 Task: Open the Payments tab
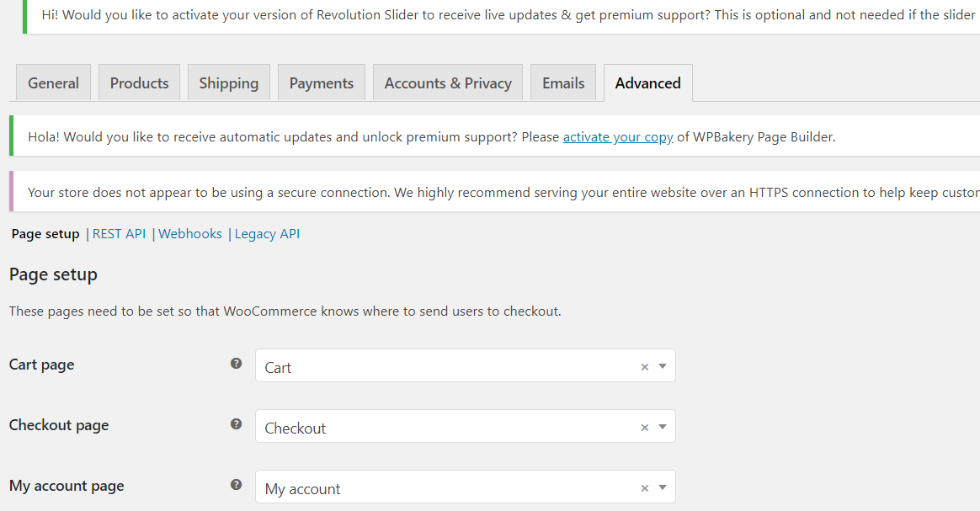point(321,83)
